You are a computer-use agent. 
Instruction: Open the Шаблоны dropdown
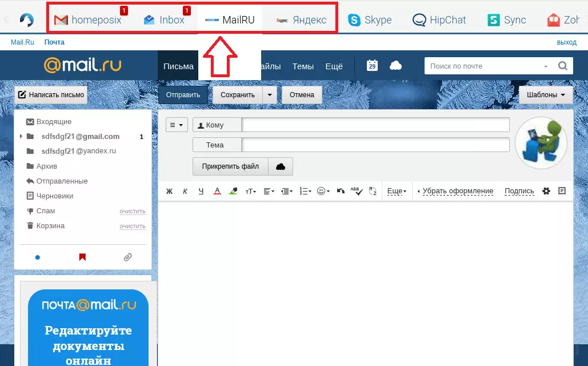point(546,94)
